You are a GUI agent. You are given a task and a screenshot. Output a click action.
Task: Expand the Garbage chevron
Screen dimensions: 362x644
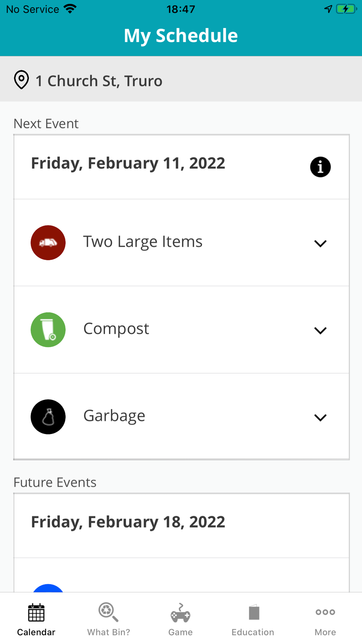pyautogui.click(x=320, y=418)
